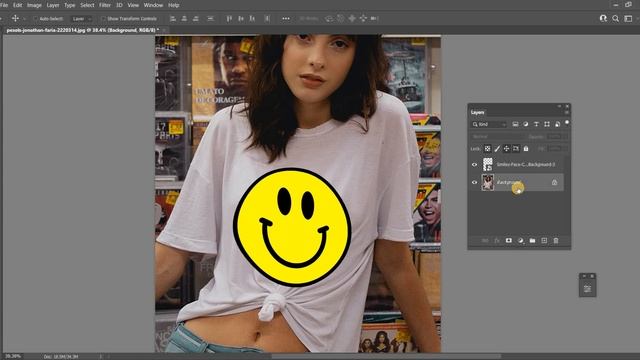
Task: Hide the Background layer
Action: click(x=474, y=182)
